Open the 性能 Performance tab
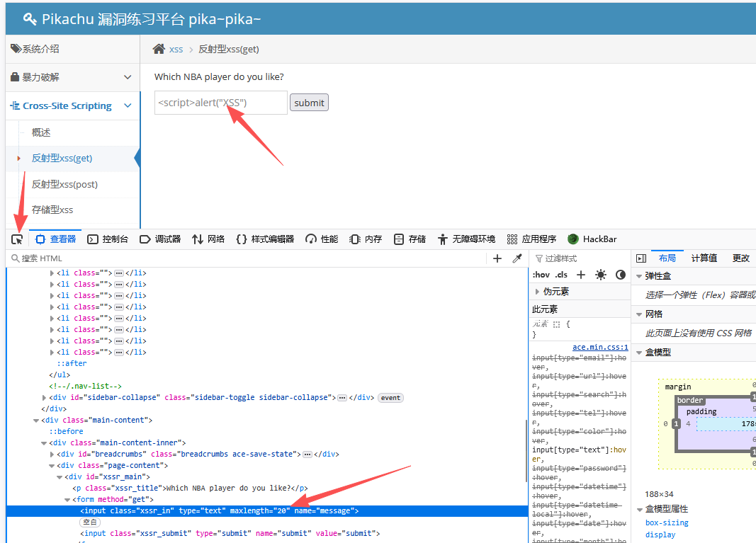Screen dimensions: 756x543 (x=322, y=239)
